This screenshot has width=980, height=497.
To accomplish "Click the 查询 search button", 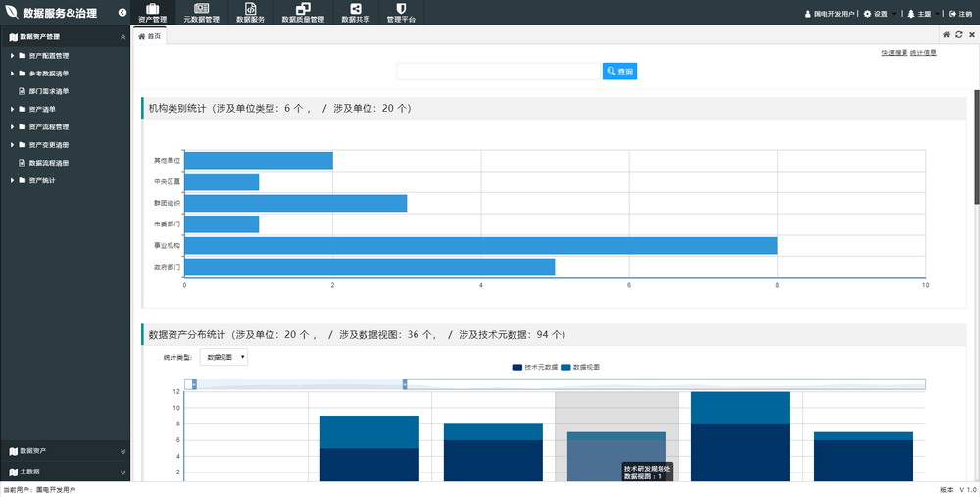I will (x=619, y=72).
